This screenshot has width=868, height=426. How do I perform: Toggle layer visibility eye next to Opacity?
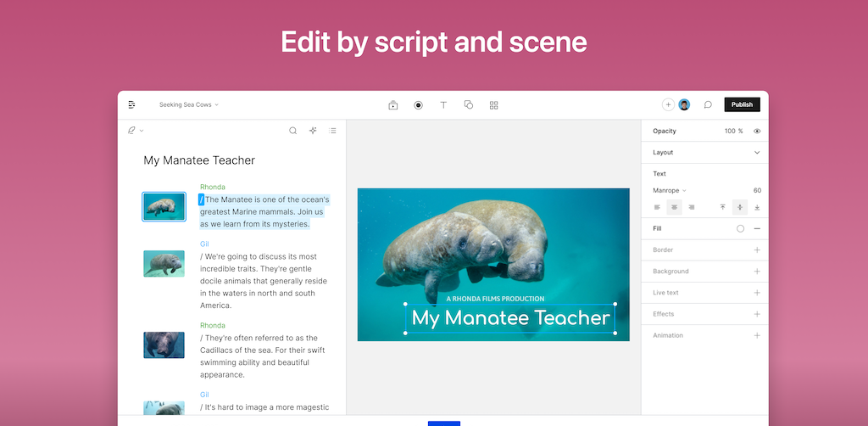coord(757,132)
